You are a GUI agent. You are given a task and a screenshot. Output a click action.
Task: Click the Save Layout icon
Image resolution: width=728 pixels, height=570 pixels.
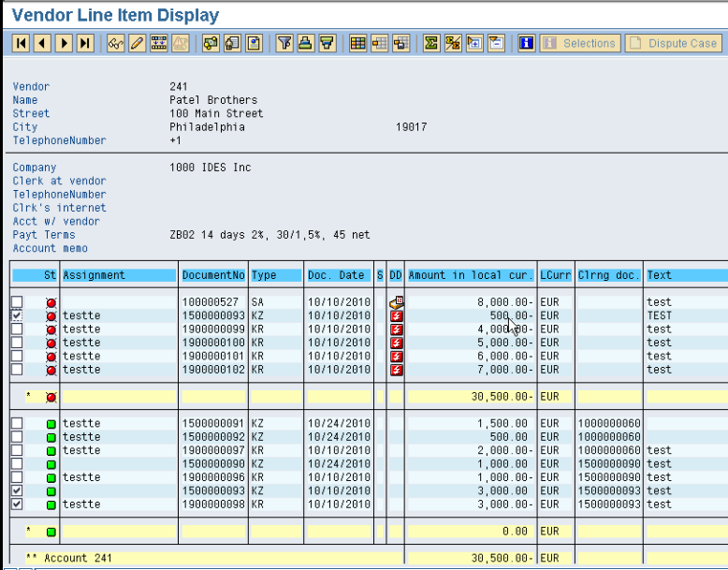(x=400, y=43)
